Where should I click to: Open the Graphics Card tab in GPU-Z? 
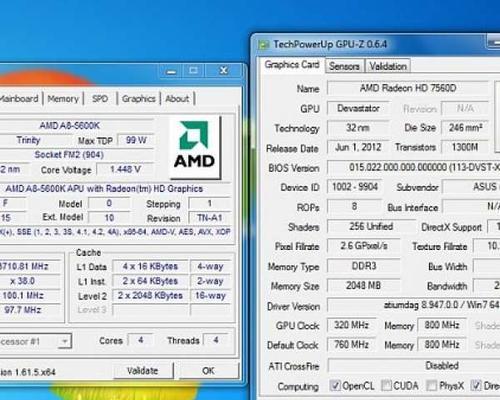click(292, 65)
